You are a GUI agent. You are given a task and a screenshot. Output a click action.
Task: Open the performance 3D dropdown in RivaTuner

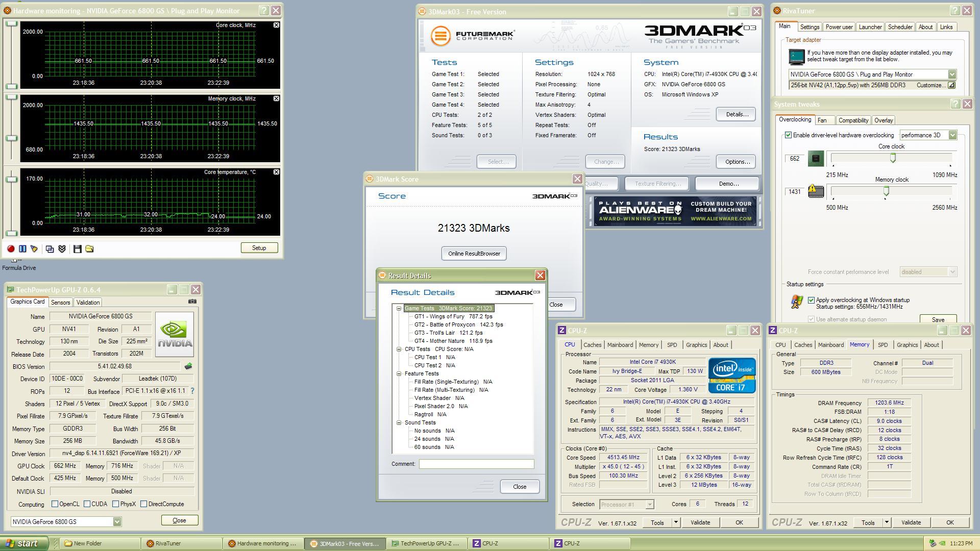(952, 135)
